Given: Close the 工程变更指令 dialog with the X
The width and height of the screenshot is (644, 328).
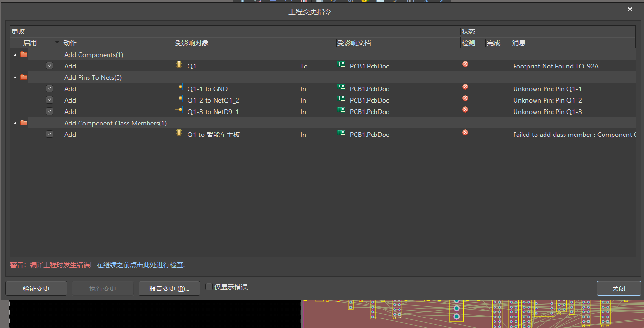Looking at the screenshot, I should [x=630, y=10].
